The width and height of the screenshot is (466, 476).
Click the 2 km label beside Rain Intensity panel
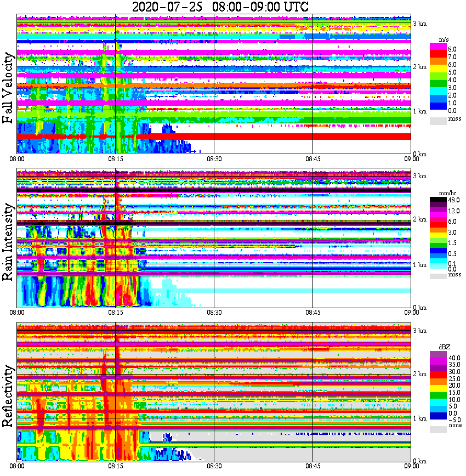click(420, 219)
